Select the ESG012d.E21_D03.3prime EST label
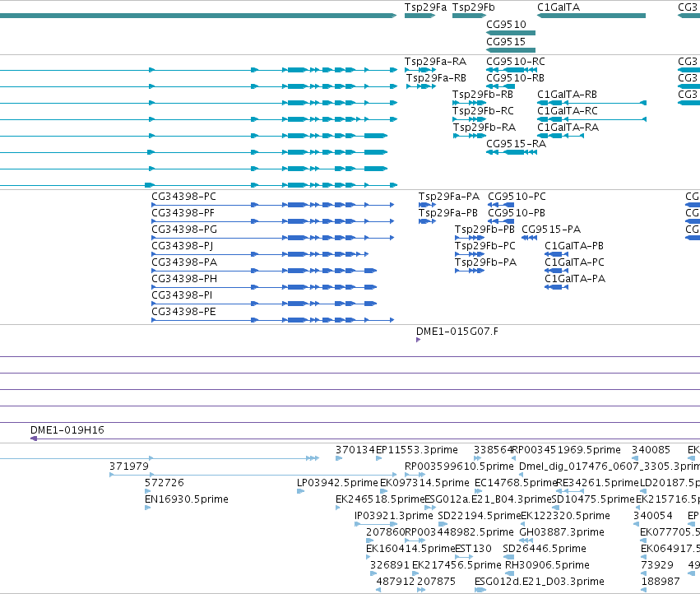This screenshot has height=594, width=700. click(x=539, y=582)
